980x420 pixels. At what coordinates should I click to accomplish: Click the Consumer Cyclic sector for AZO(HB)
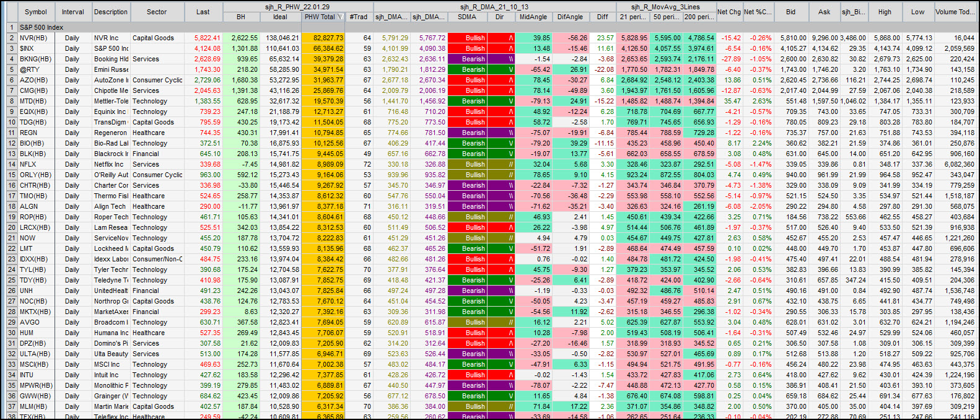pos(157,80)
